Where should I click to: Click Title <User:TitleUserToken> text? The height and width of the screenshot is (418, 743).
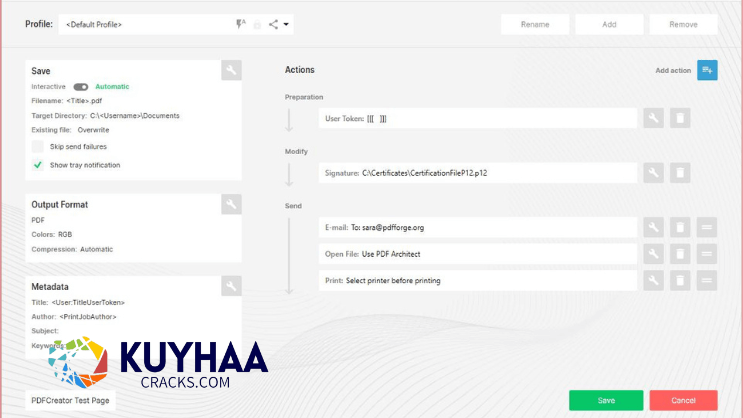(78, 302)
